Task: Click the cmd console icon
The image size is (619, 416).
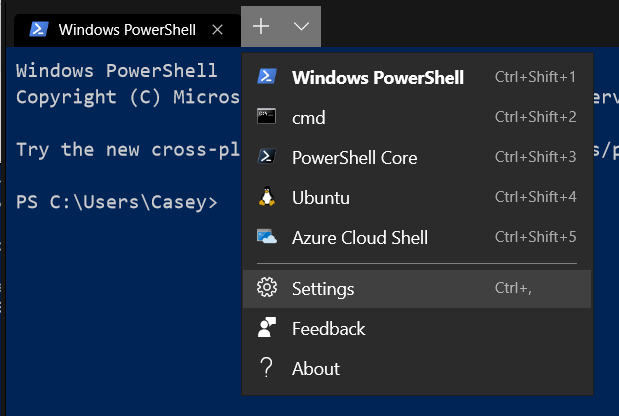Action: [267, 117]
